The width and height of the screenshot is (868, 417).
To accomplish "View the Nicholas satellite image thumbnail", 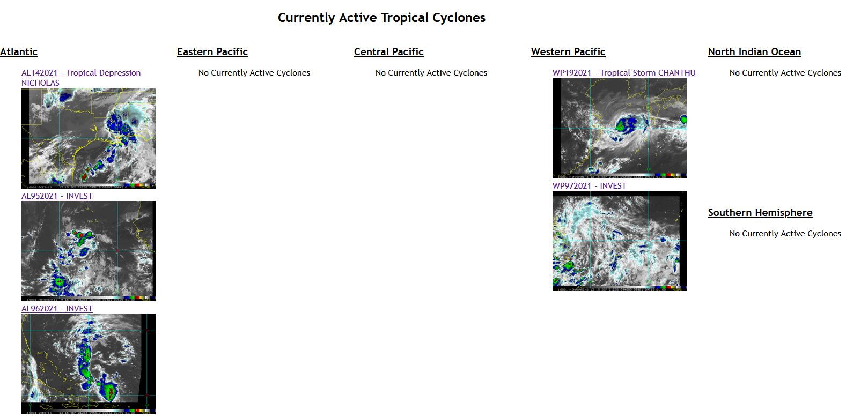I will [x=89, y=138].
